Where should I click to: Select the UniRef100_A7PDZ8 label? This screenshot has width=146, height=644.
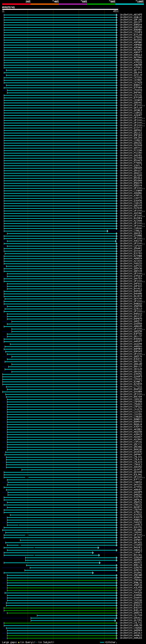coord(131,63)
